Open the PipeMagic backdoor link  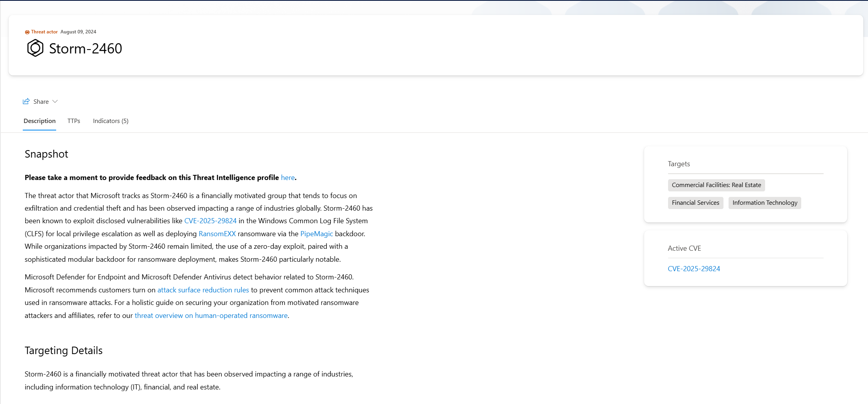click(316, 234)
